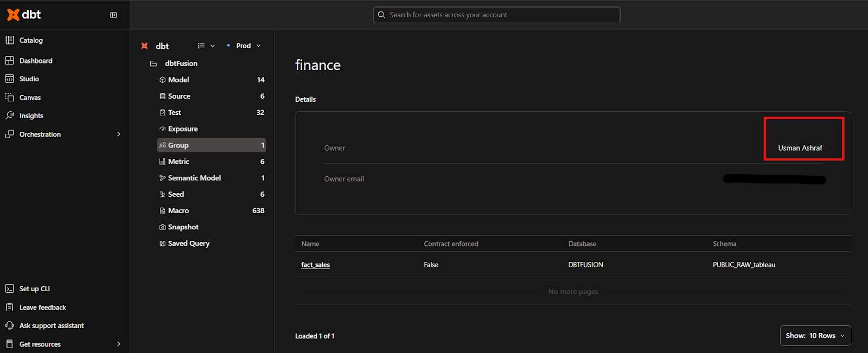Viewport: 868px width, 353px height.
Task: Select the dbtFusion project folder
Action: tap(181, 63)
